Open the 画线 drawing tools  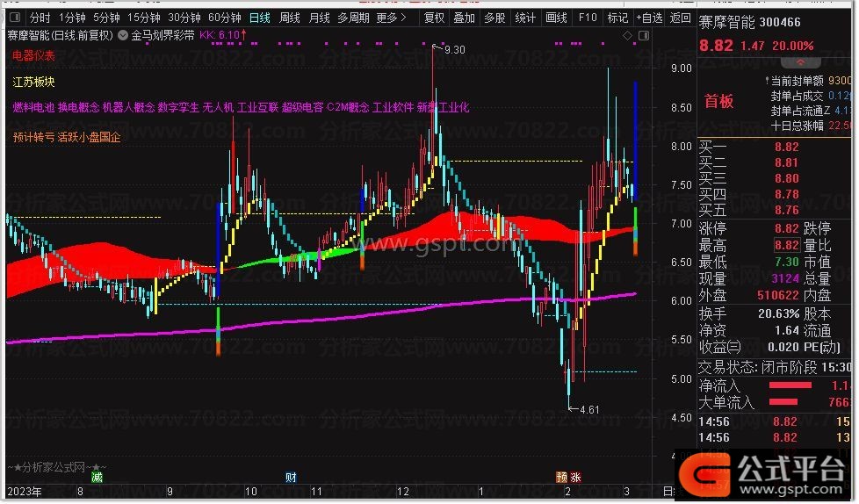point(556,18)
